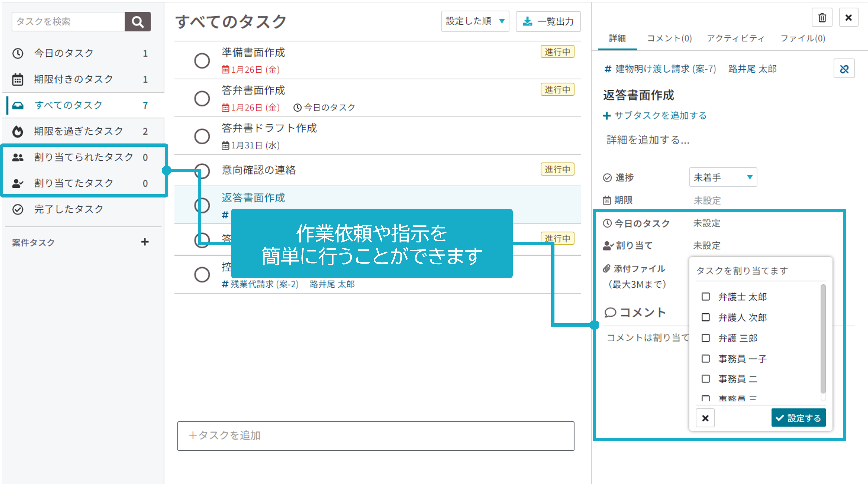The height and width of the screenshot is (484, 868).
Task: Switch to the コメント(0) tab
Action: click(669, 38)
